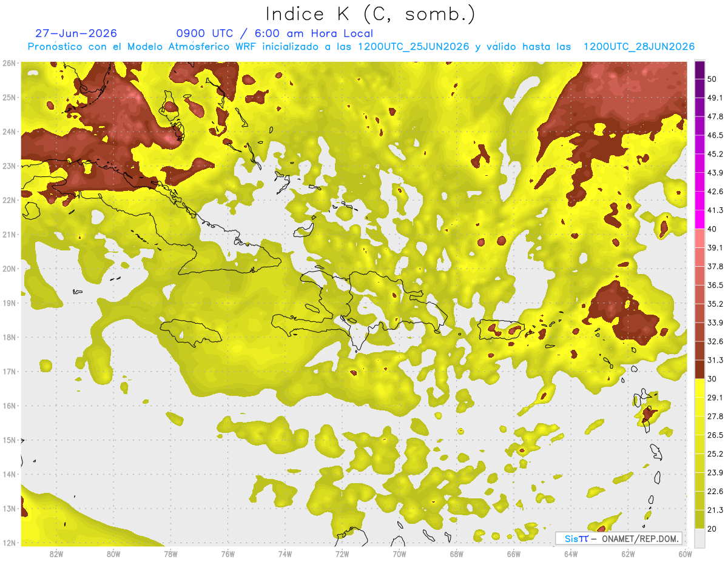Click the "70W" longitude label
This screenshot has height=562, width=728.
(x=399, y=554)
